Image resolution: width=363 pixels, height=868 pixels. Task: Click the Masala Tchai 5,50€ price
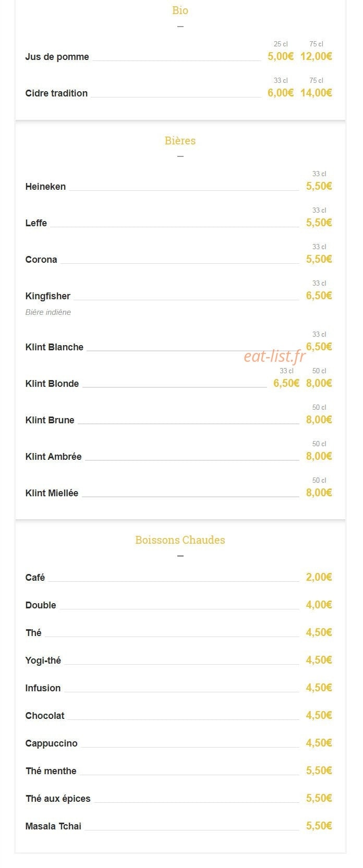click(319, 826)
